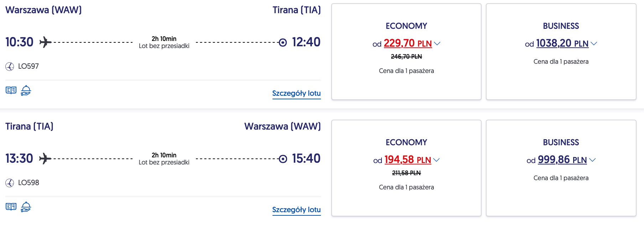Screen dimensions: 644x225
Task: Click the LOT logo beside LO598
Action: [10, 183]
